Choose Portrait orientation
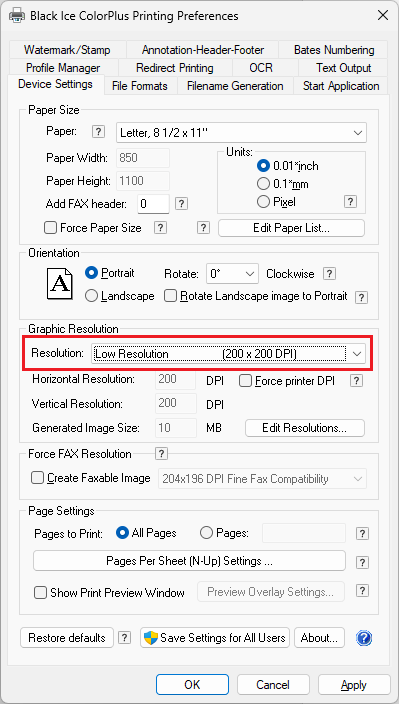Viewport: 399px width, 704px height. coord(91,273)
